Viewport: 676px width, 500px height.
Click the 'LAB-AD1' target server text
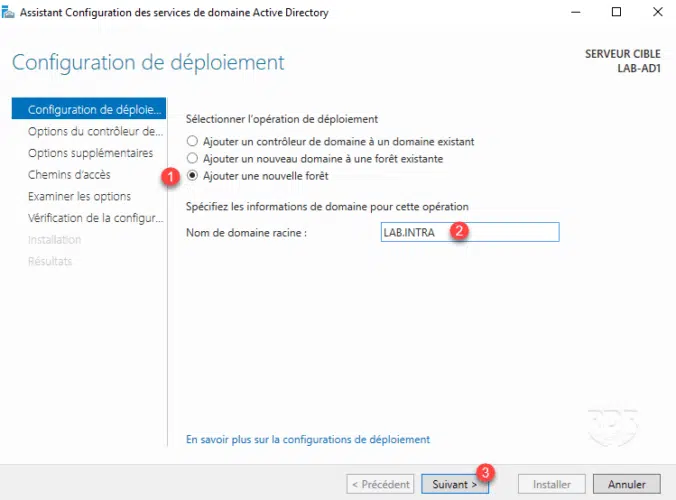(x=638, y=68)
